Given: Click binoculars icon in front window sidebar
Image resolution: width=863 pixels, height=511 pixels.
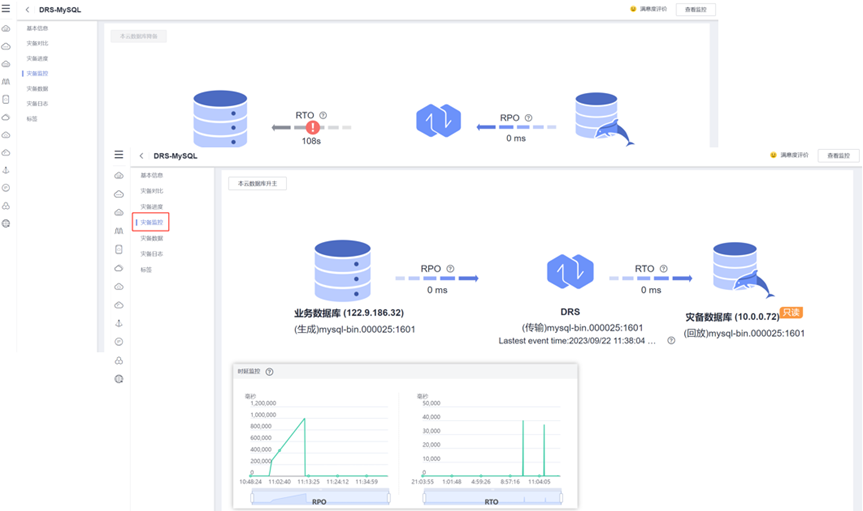Looking at the screenshot, I should (119, 231).
